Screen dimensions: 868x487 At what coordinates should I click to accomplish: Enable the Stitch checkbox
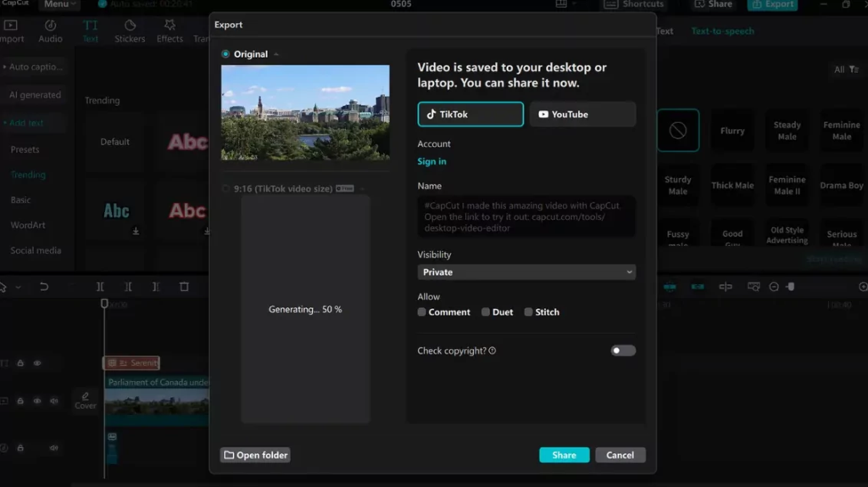(528, 312)
